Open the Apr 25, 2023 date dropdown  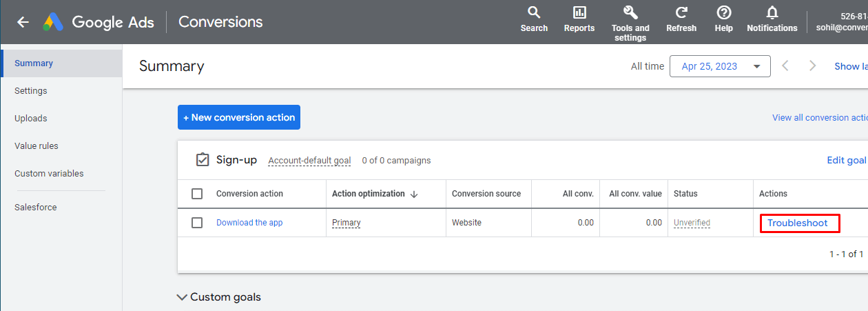click(x=720, y=66)
